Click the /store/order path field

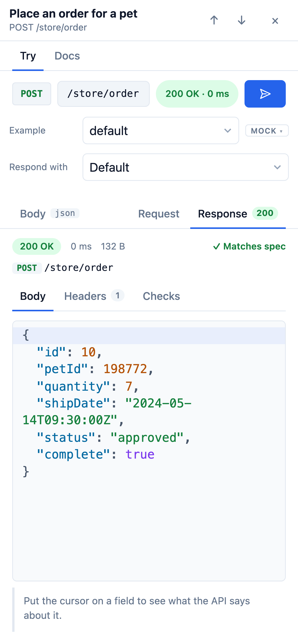(103, 94)
